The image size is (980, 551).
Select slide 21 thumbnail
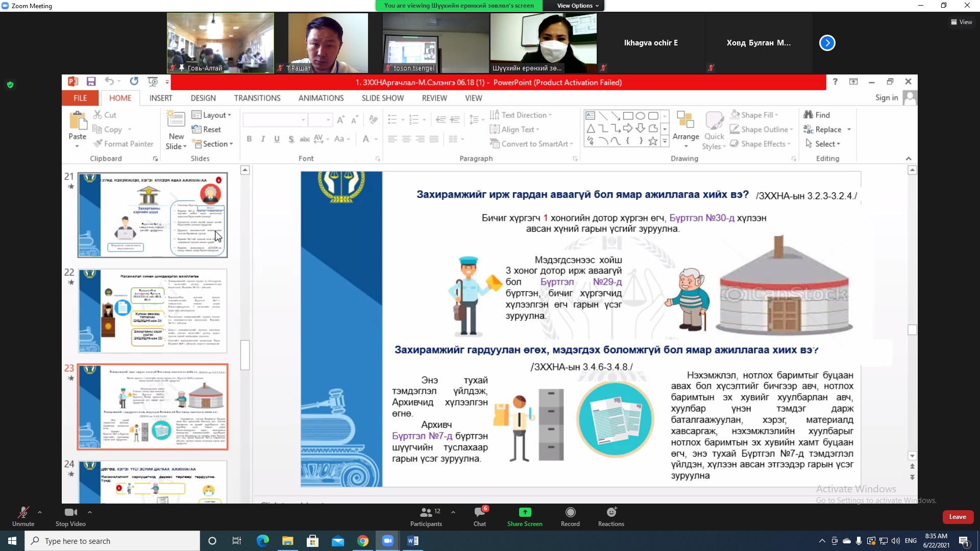coord(153,215)
